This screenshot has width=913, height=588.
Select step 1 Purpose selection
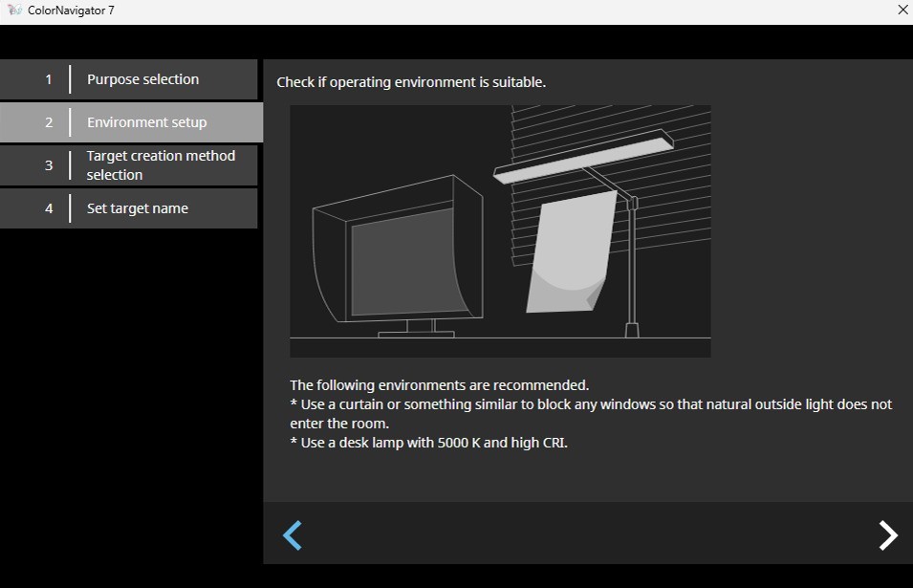pyautogui.click(x=129, y=79)
